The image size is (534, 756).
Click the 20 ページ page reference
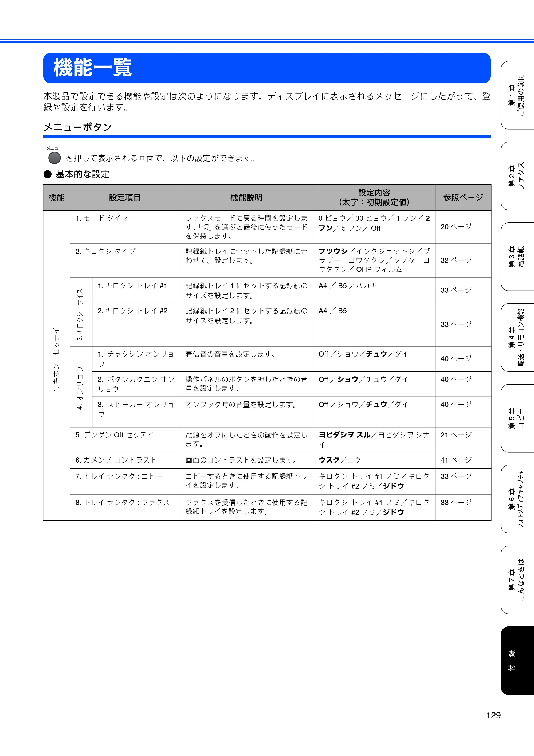(456, 226)
